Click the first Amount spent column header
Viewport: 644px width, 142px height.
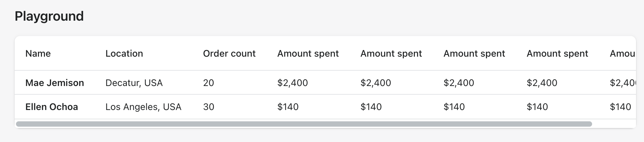(x=308, y=54)
